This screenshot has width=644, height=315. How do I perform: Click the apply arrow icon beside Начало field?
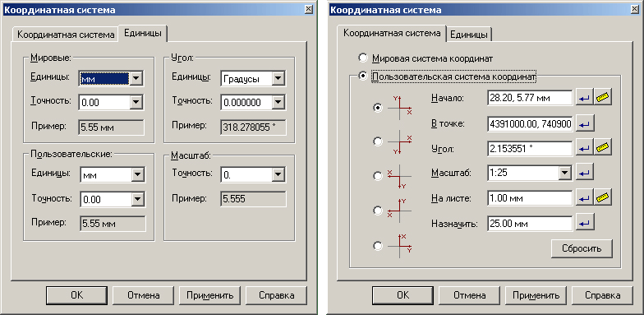coord(584,98)
